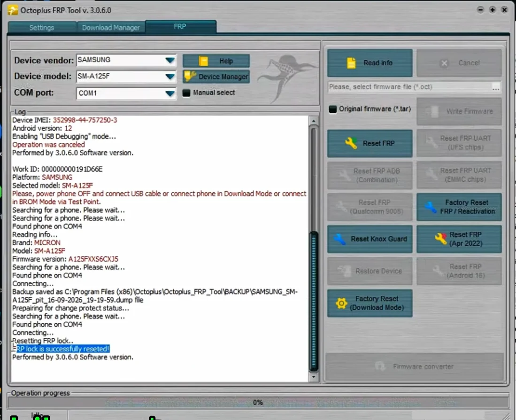Click the Octoplus app icon in title bar

pyautogui.click(x=13, y=10)
